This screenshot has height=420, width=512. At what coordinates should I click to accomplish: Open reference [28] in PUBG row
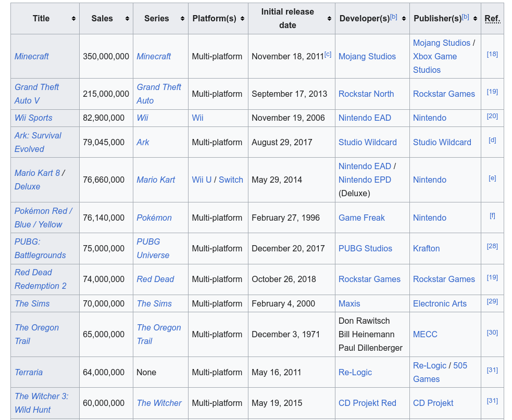(492, 246)
